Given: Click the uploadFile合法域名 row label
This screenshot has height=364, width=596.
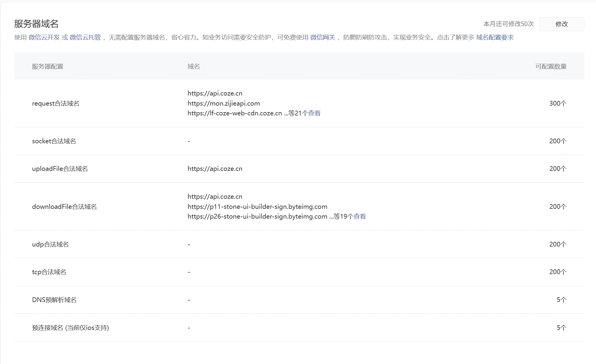Looking at the screenshot, I should (x=60, y=169).
